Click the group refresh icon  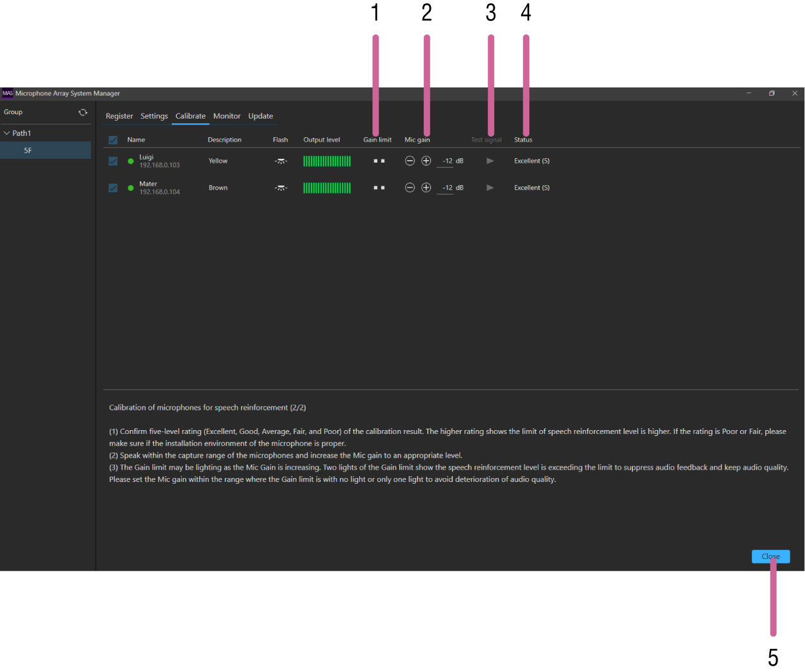pos(83,112)
